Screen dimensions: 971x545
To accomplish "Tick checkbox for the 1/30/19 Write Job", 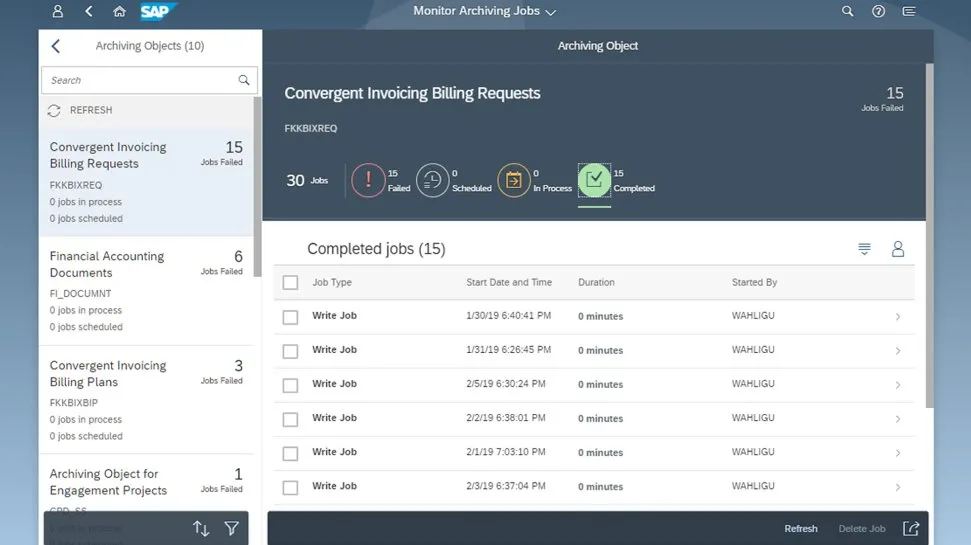I will (290, 317).
